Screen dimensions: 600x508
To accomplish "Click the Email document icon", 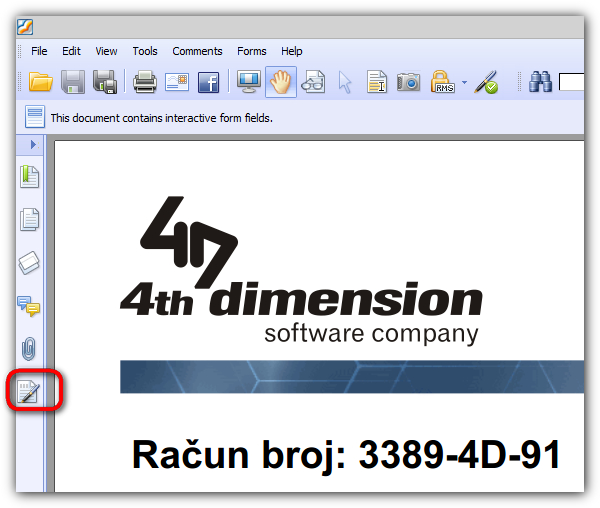I will pyautogui.click(x=177, y=82).
